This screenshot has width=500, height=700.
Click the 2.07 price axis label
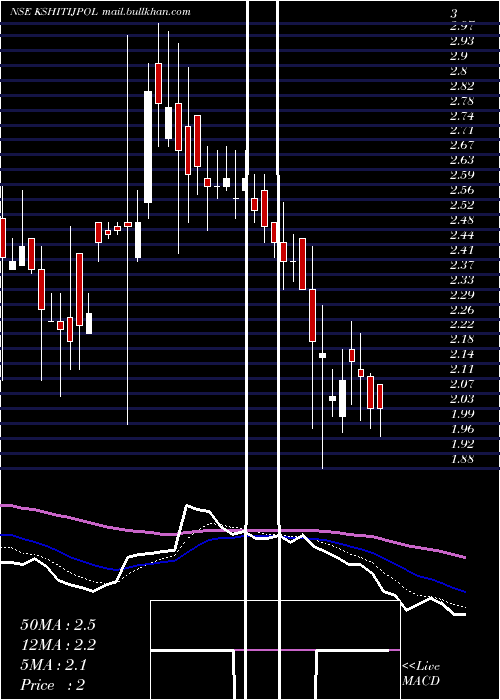(462, 384)
